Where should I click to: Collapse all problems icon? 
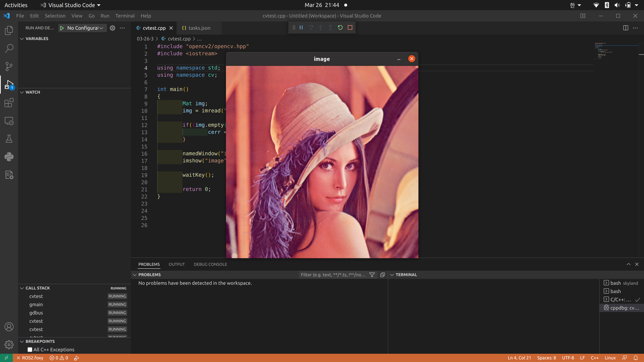[x=383, y=275]
